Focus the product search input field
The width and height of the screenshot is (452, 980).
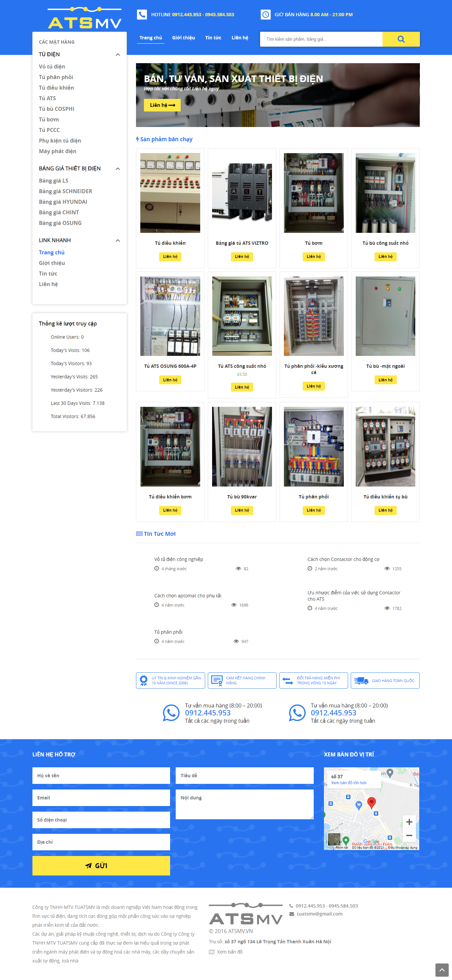click(x=321, y=39)
